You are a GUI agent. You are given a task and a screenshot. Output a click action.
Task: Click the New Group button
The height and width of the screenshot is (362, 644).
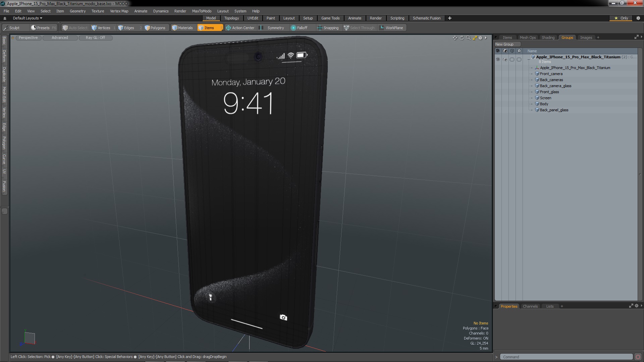(507, 44)
